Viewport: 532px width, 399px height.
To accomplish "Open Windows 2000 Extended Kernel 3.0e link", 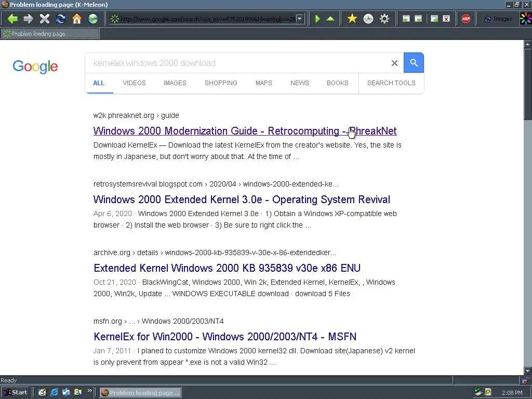I will tap(242, 199).
